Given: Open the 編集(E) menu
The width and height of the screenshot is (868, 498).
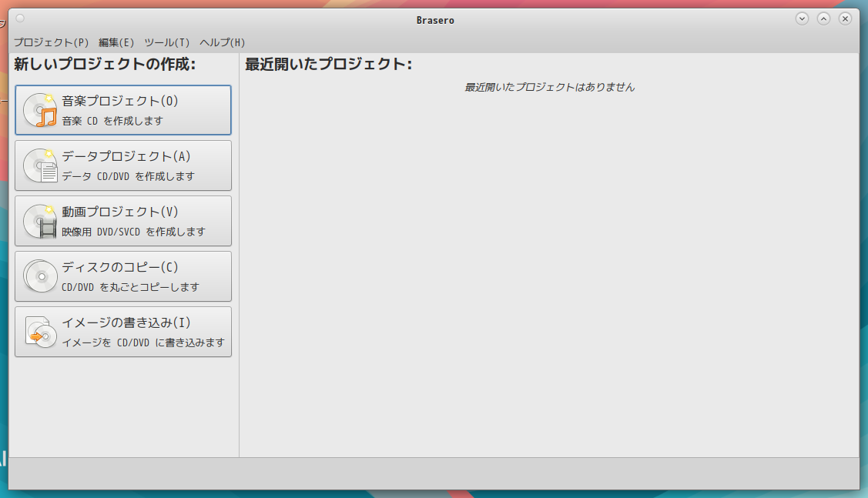Looking at the screenshot, I should pos(116,42).
